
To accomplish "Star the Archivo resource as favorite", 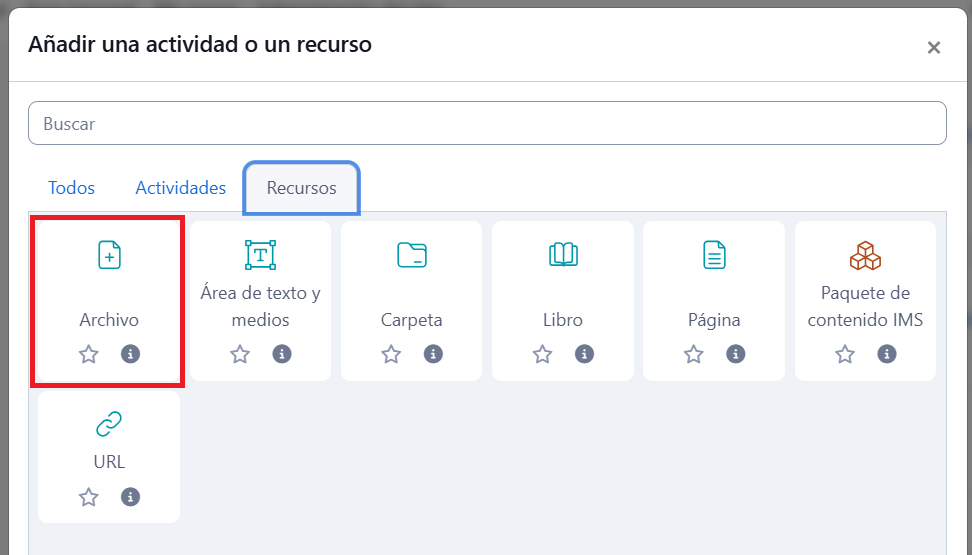I will click(x=89, y=354).
